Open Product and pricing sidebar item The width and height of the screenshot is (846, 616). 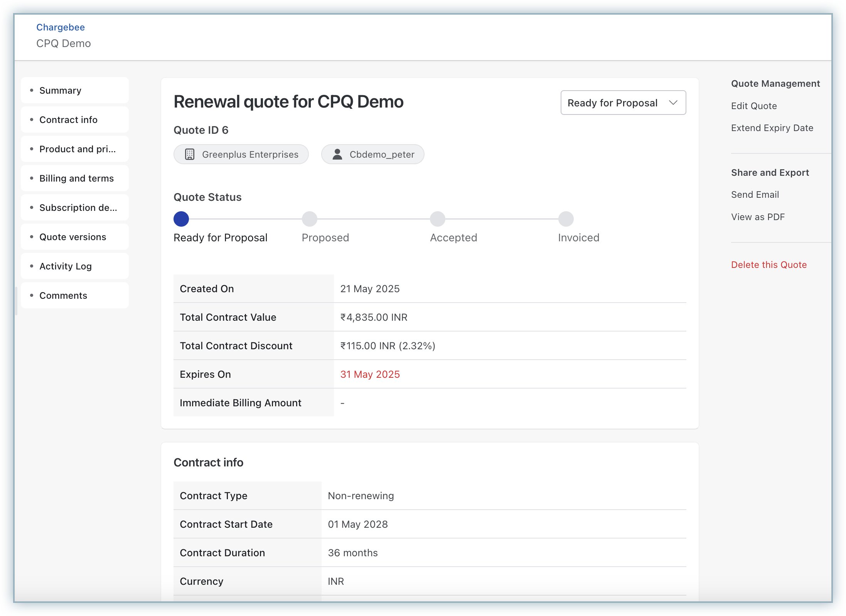tap(75, 149)
